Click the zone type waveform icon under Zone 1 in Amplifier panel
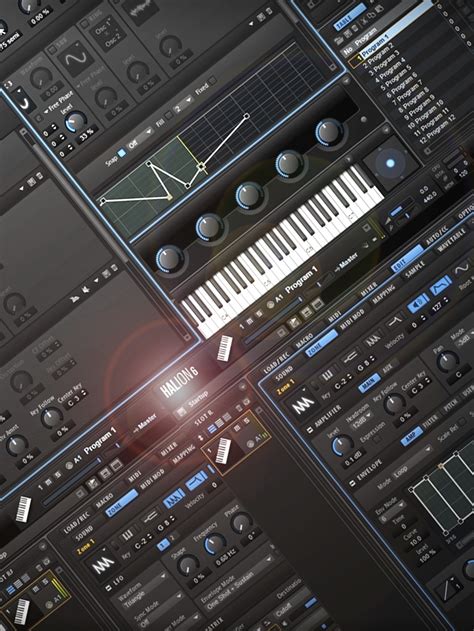Viewport: 474px width, 631px height. pyautogui.click(x=303, y=405)
